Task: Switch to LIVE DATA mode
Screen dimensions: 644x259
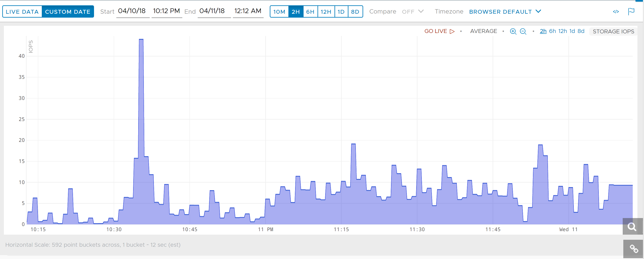Action: [22, 12]
